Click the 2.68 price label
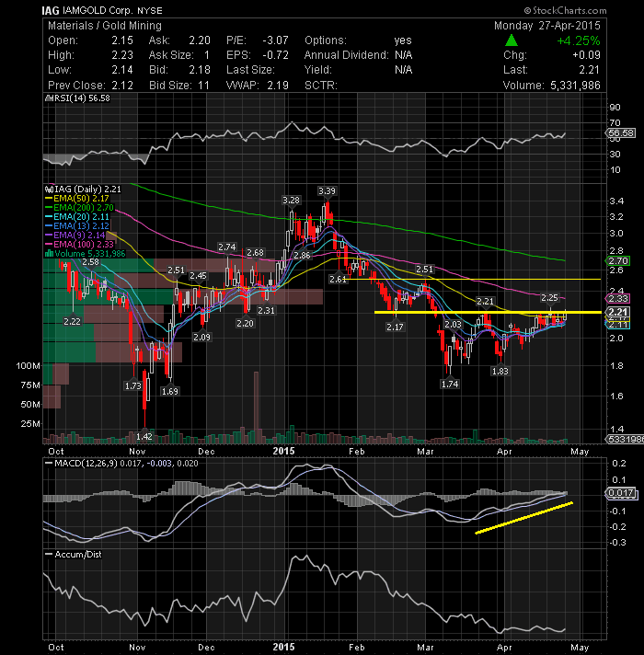Image resolution: width=644 pixels, height=655 pixels. pos(255,253)
